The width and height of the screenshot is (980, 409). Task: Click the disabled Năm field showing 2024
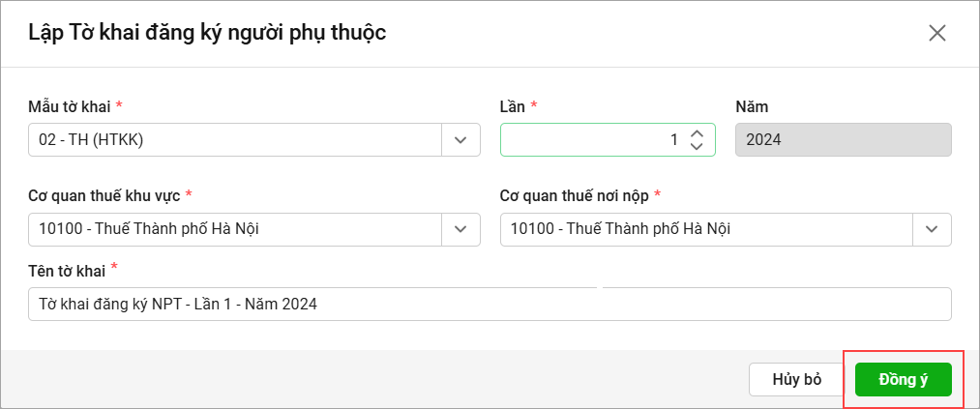[843, 139]
